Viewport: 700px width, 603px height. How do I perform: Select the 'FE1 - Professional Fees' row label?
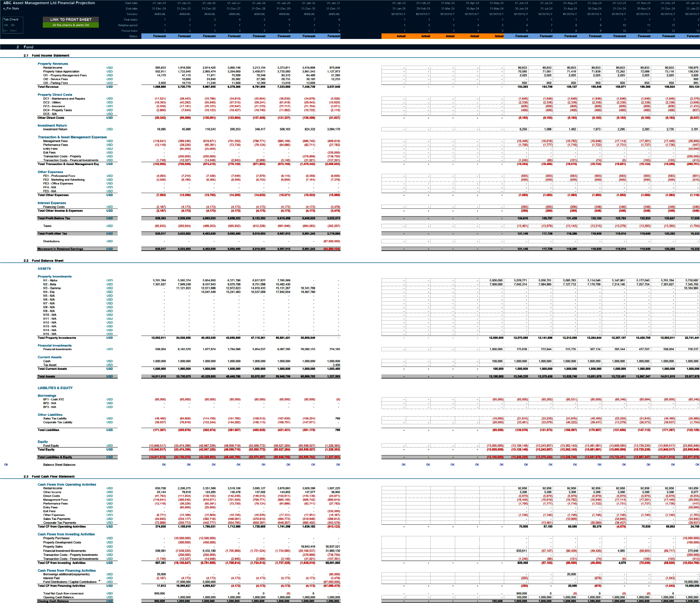point(59,176)
